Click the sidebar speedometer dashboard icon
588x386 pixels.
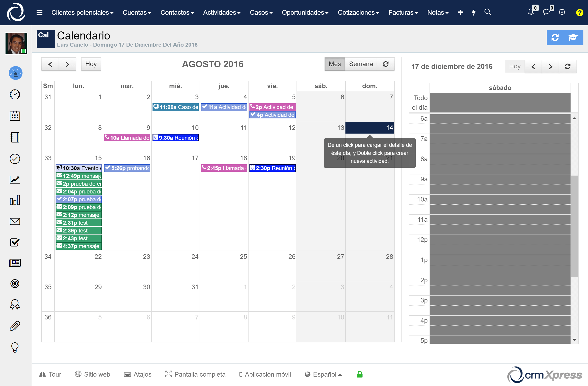click(15, 94)
